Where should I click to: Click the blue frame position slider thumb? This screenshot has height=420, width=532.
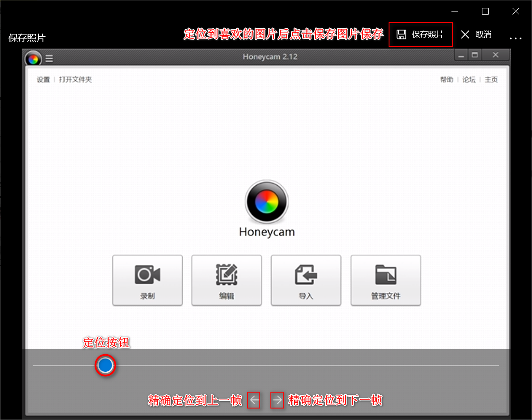[105, 365]
